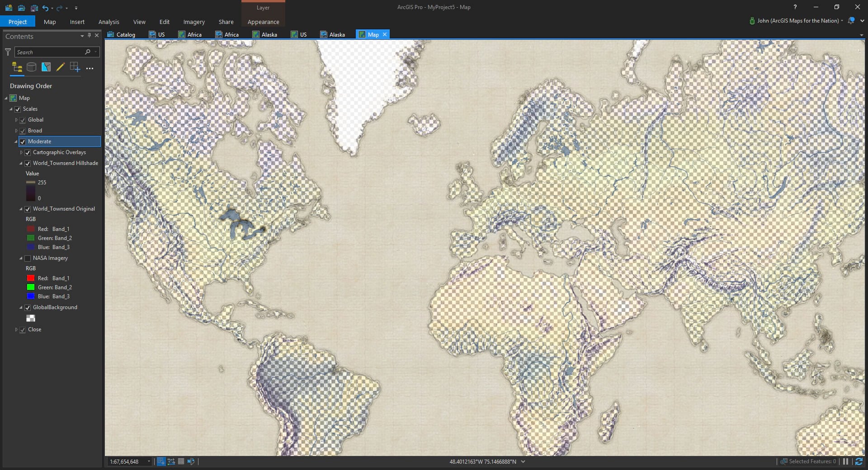This screenshot has height=470, width=868.
Task: Click the signed-in user John account name
Action: tap(798, 21)
